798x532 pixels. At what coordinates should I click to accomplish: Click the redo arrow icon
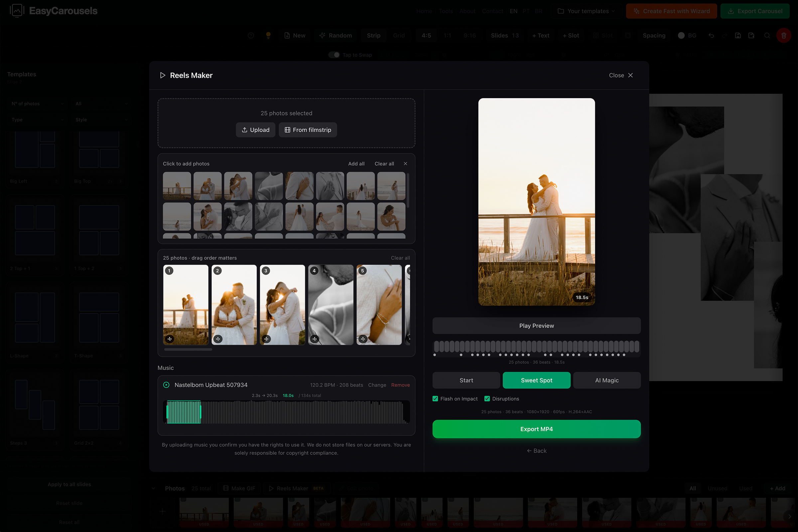click(x=725, y=35)
